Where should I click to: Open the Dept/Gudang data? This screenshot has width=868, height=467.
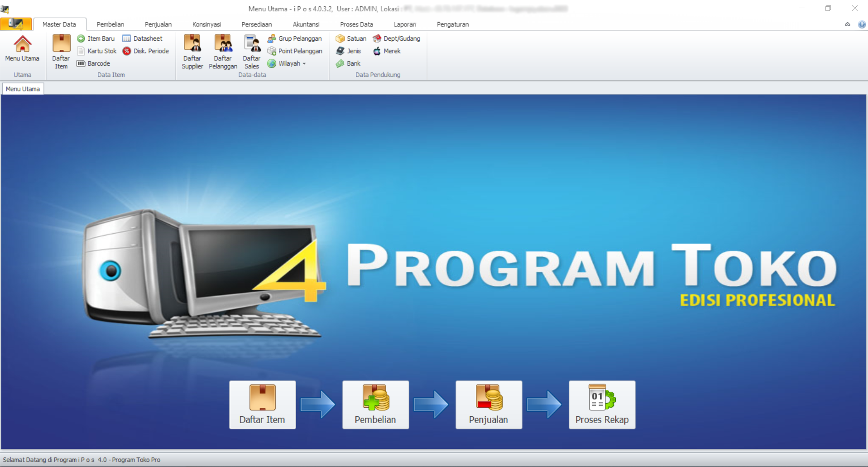click(x=397, y=39)
